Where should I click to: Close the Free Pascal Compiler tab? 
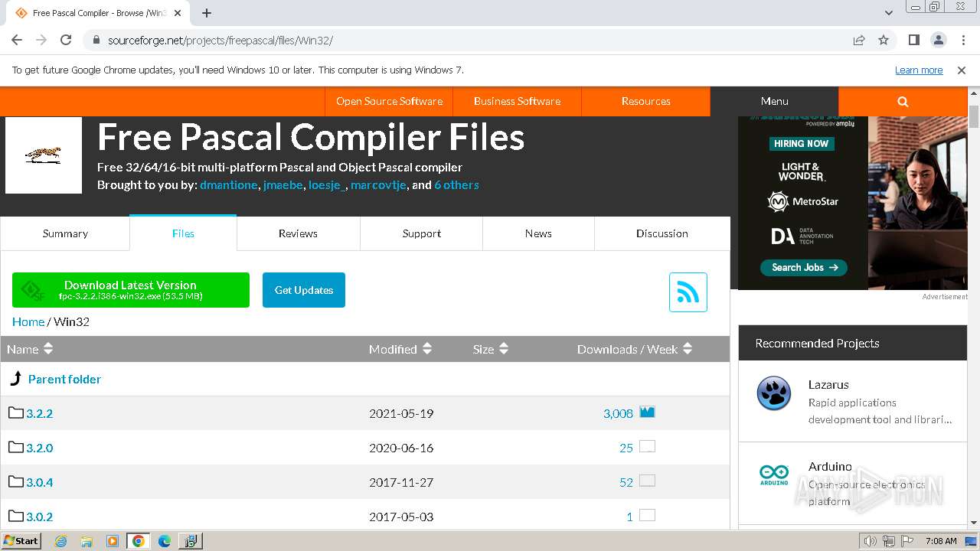click(x=178, y=13)
